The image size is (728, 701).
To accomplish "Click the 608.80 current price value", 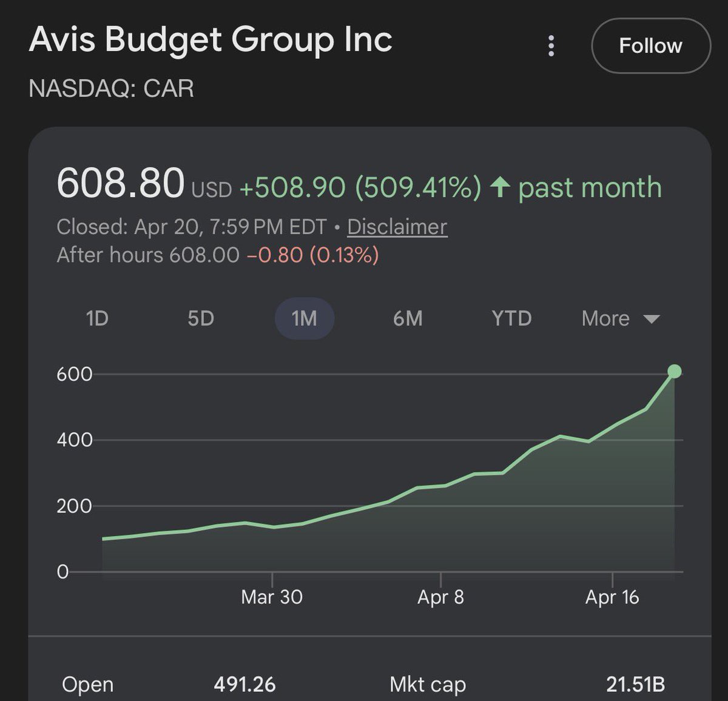I will tap(120, 183).
